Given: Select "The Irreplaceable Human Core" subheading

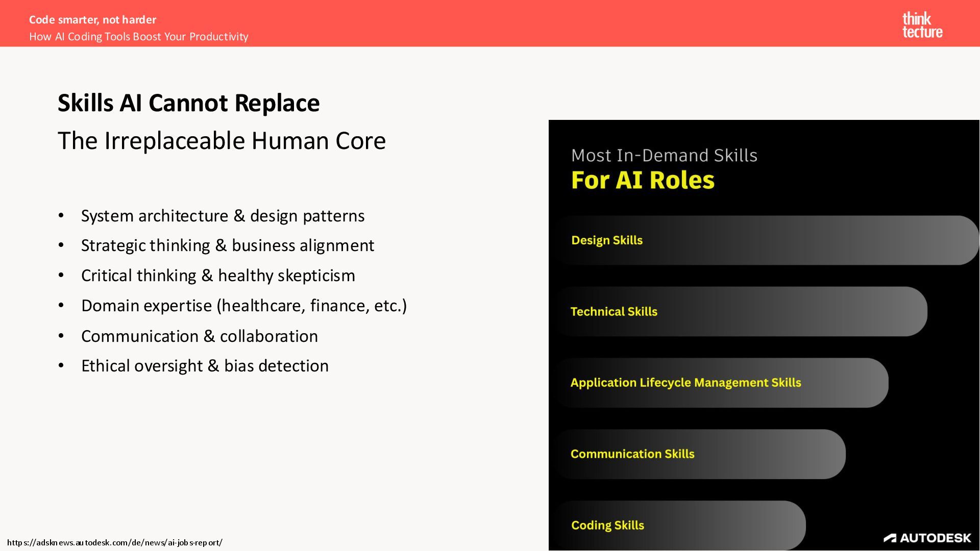Looking at the screenshot, I should tap(222, 141).
